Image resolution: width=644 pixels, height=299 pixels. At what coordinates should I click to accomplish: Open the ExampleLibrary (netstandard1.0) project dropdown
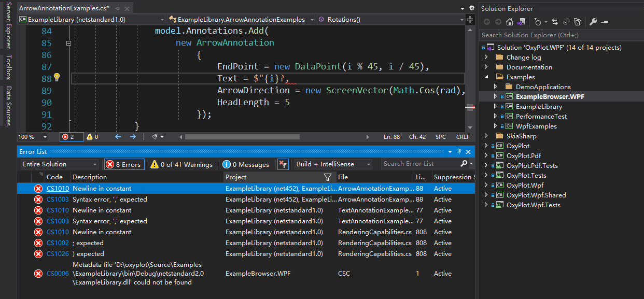pyautogui.click(x=91, y=19)
